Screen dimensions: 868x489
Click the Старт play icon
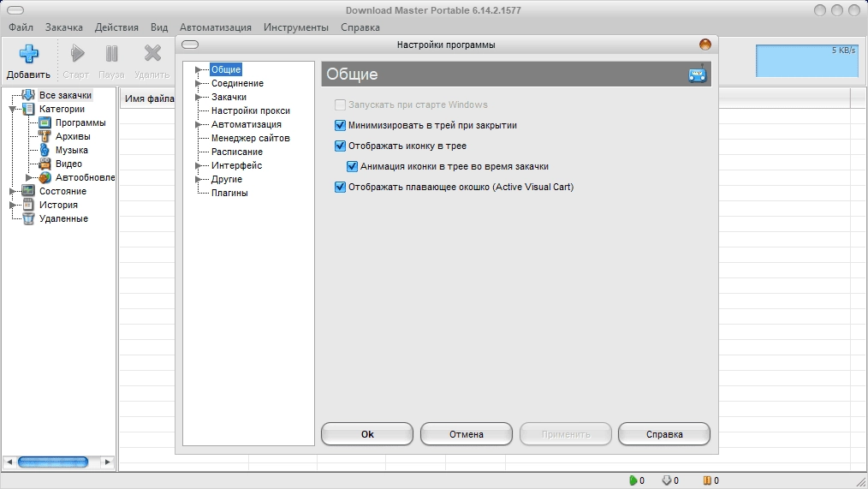pos(77,54)
